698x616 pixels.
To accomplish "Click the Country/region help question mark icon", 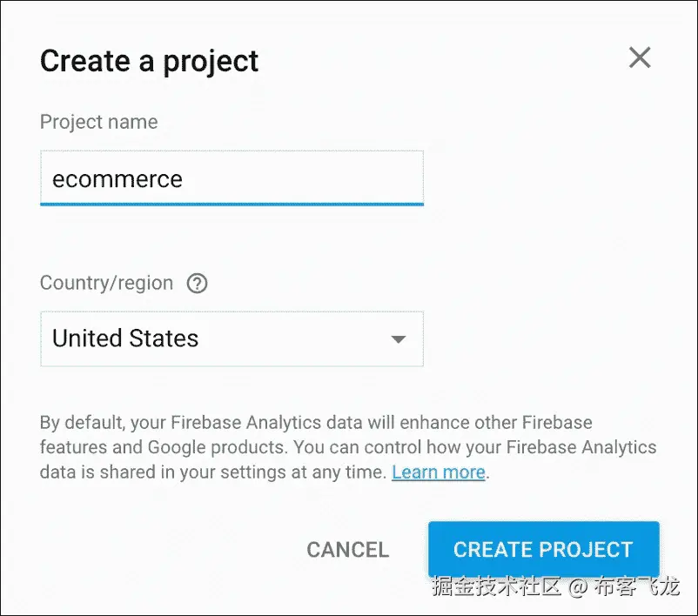I will tap(197, 283).
